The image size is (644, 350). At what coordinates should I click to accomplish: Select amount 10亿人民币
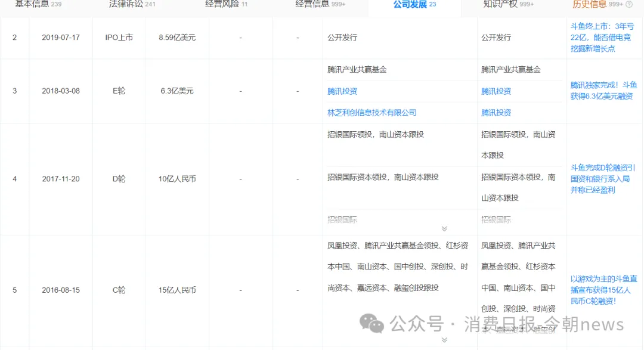(x=177, y=179)
